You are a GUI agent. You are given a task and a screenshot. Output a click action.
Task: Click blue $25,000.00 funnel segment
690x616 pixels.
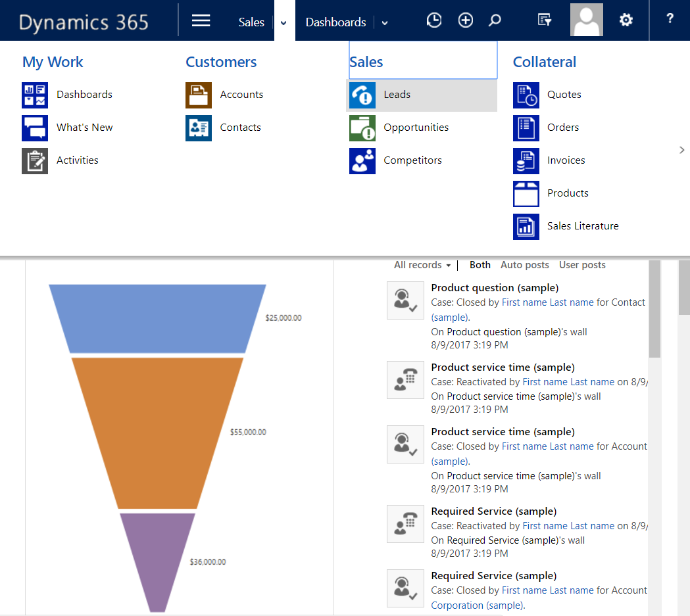pos(157,318)
